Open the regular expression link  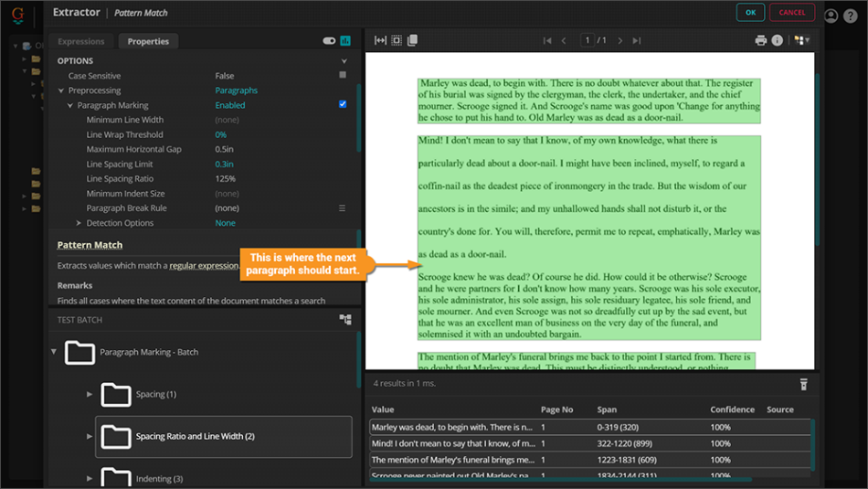pyautogui.click(x=203, y=266)
